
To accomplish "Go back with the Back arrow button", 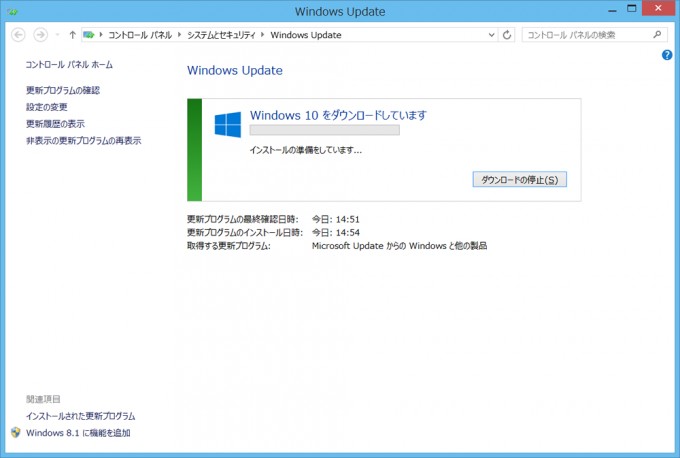I will click(18, 35).
